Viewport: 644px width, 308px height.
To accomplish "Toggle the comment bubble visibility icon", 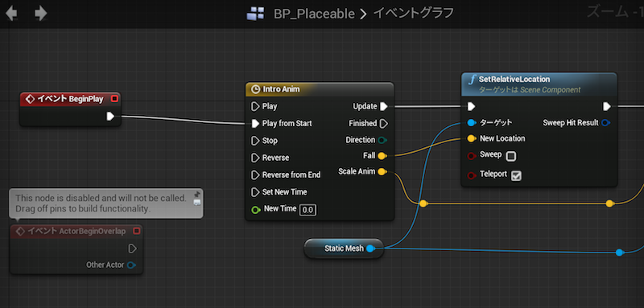I will click(197, 203).
